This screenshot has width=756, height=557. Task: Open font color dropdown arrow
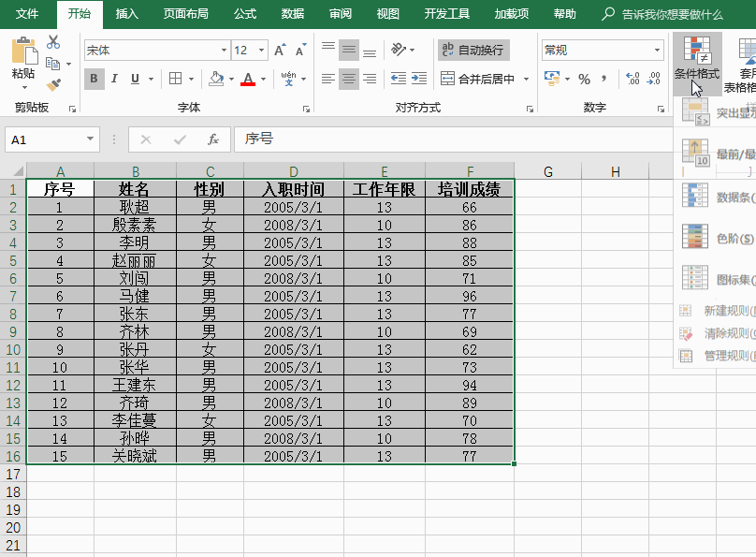[263, 79]
